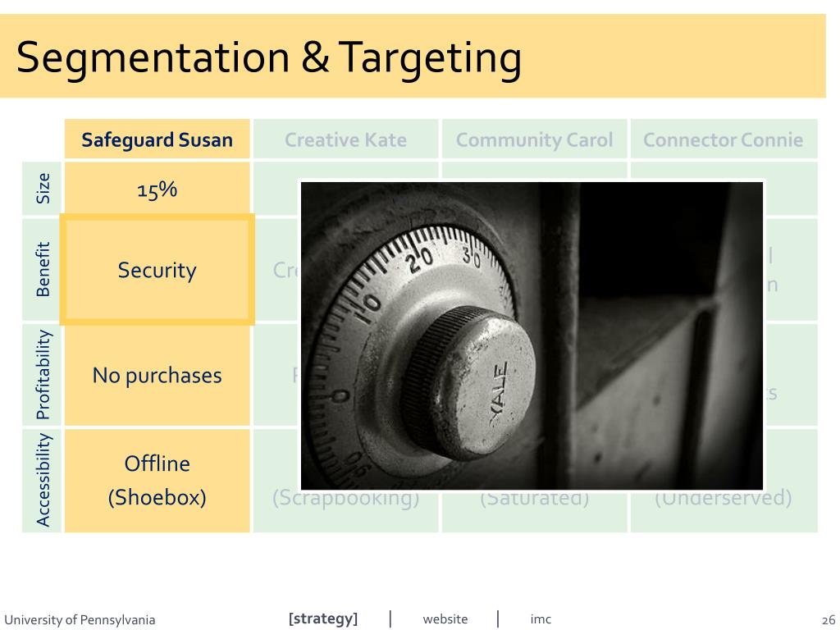Click the 'Profitability' row label
Screen dimensions: 840x630
tap(43, 374)
